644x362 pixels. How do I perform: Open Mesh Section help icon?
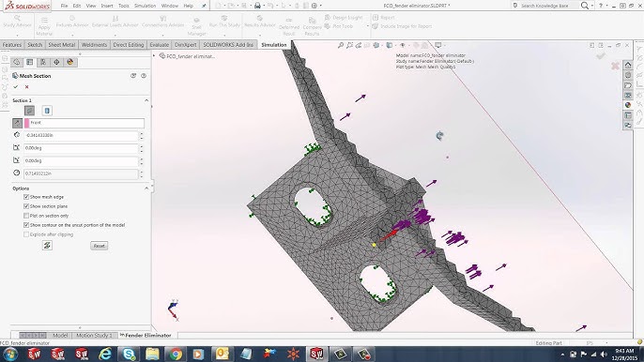coord(144,76)
